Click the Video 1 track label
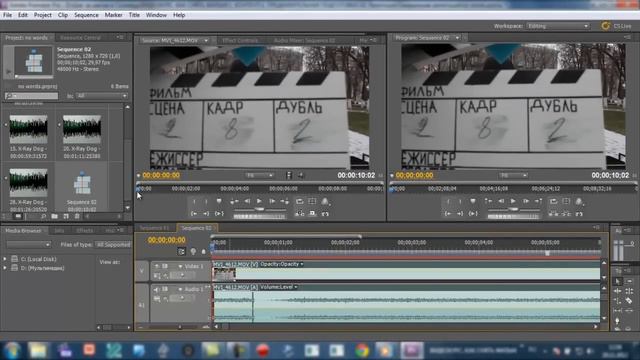This screenshot has width=640, height=360. coord(194,266)
